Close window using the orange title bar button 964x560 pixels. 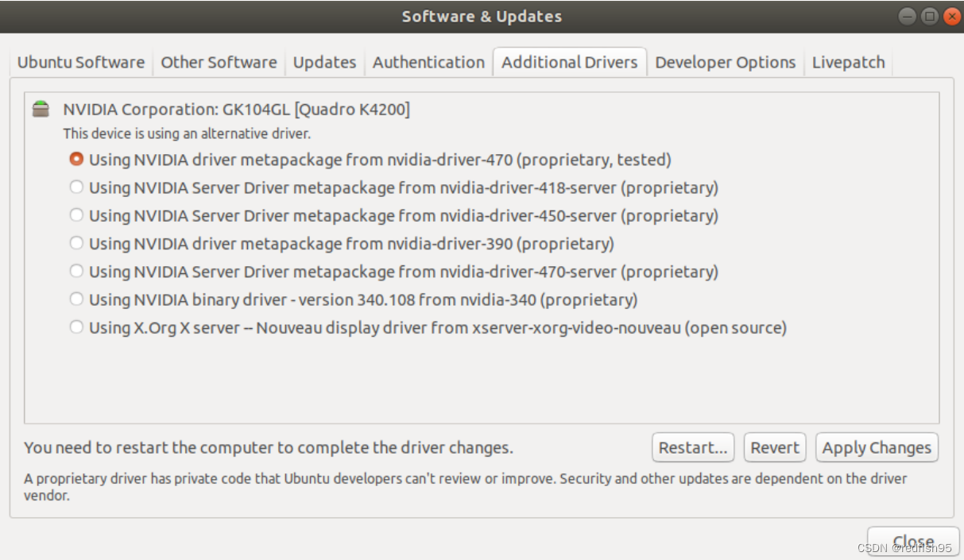tap(952, 17)
